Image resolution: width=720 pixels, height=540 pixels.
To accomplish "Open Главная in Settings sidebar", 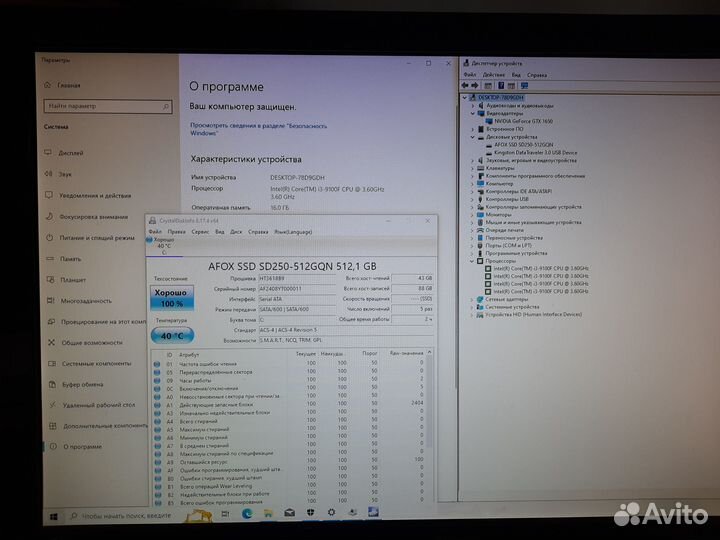I will 62,85.
